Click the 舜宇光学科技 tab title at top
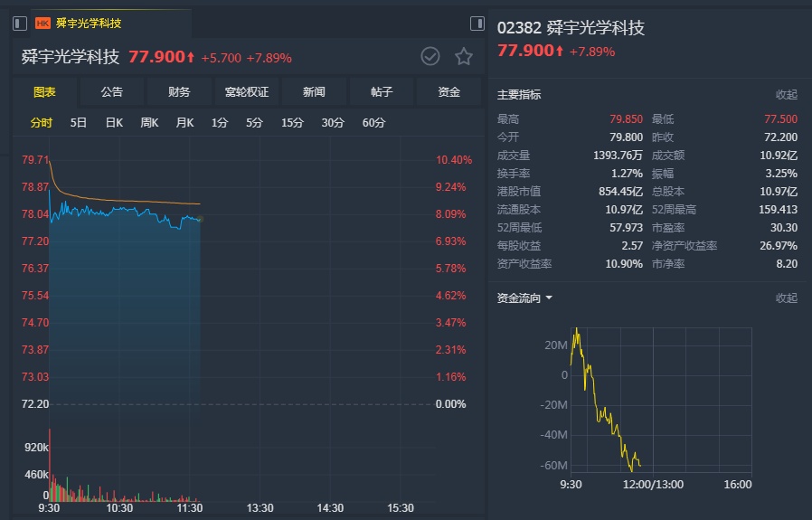The width and height of the screenshot is (812, 520). pyautogui.click(x=89, y=23)
